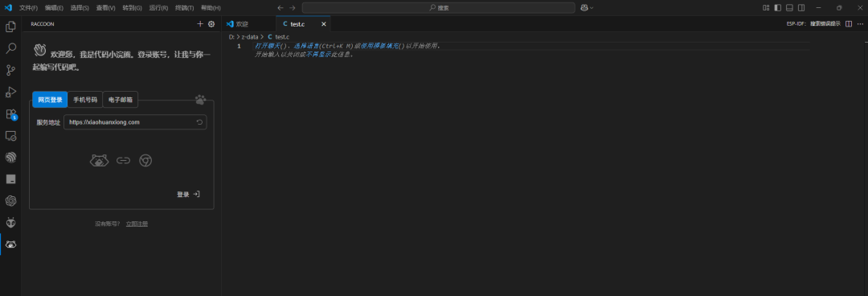Open Raccoon settings gear icon

[x=211, y=24]
